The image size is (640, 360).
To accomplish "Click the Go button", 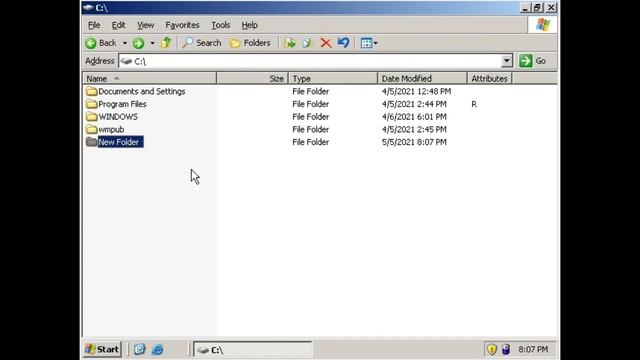I will [533, 61].
